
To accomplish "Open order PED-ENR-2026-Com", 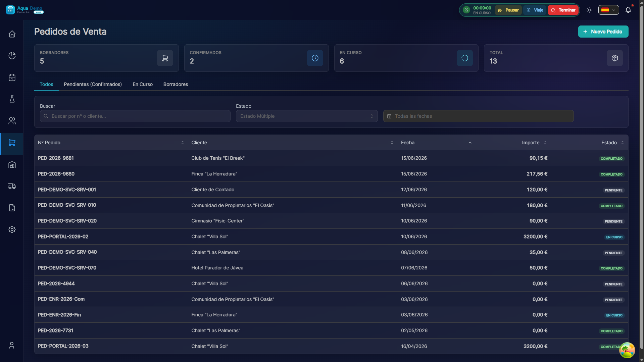I will 61,299.
